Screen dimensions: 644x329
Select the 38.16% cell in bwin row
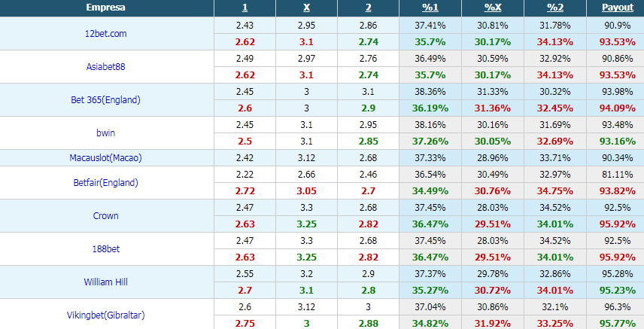pyautogui.click(x=430, y=125)
